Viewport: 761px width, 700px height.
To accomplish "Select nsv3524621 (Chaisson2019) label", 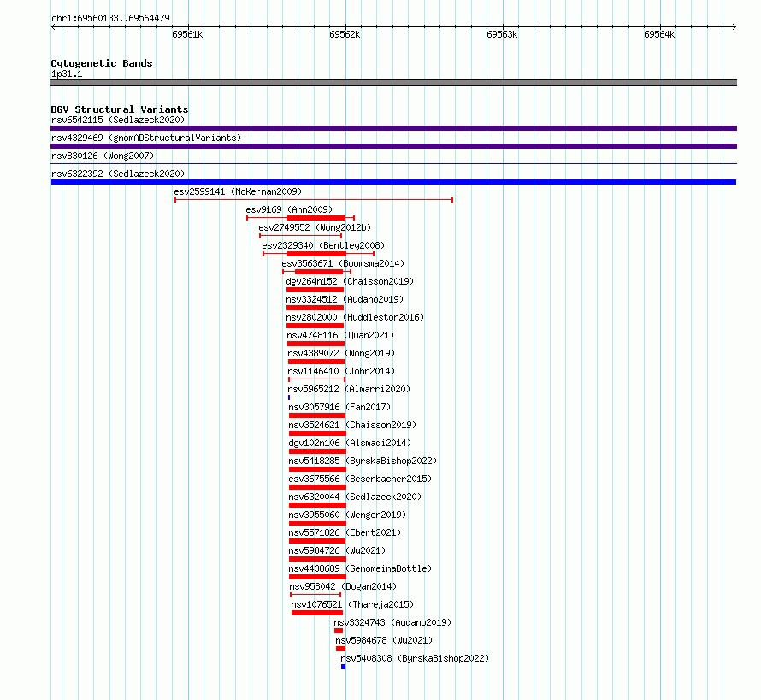I will click(352, 425).
